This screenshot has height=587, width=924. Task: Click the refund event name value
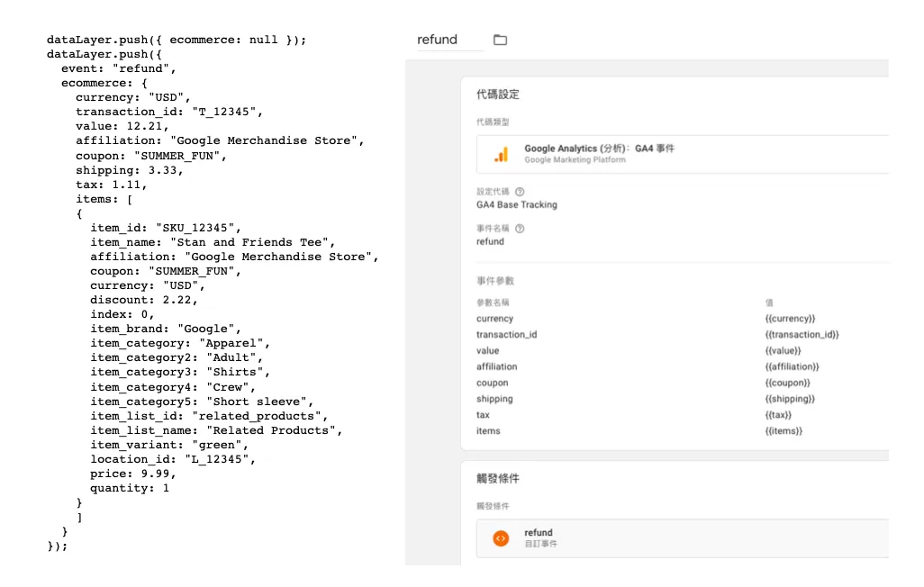tap(490, 241)
